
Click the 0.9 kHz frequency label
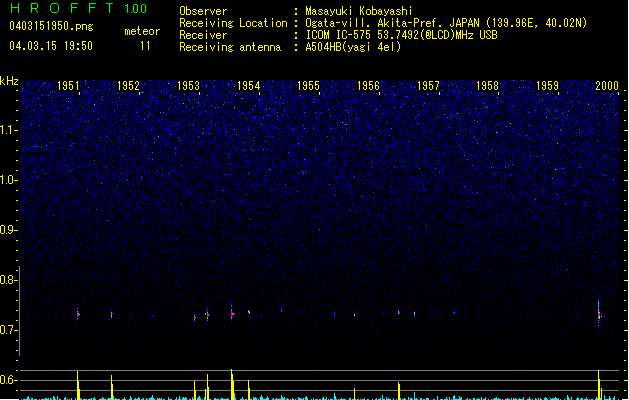[8, 230]
